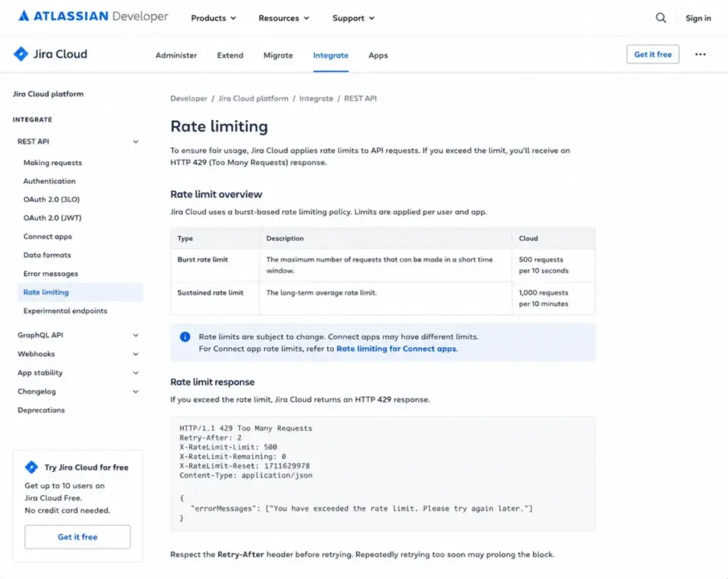Open Connect apps sidebar page
The width and height of the screenshot is (728, 579).
tap(48, 237)
